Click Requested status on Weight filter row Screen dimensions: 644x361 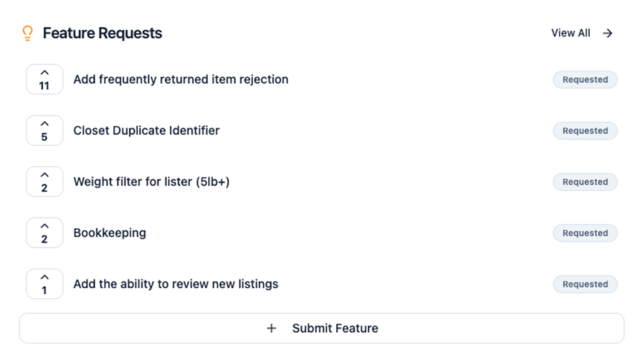tap(585, 182)
